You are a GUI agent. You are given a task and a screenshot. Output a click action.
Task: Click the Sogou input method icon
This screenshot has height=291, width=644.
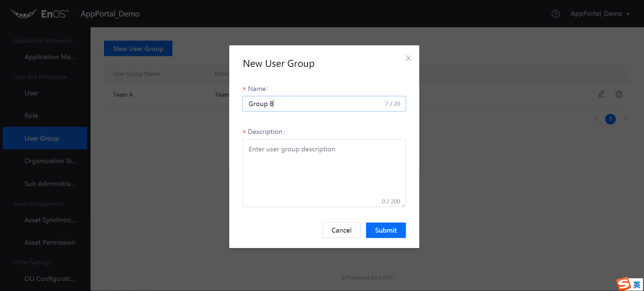pyautogui.click(x=624, y=284)
